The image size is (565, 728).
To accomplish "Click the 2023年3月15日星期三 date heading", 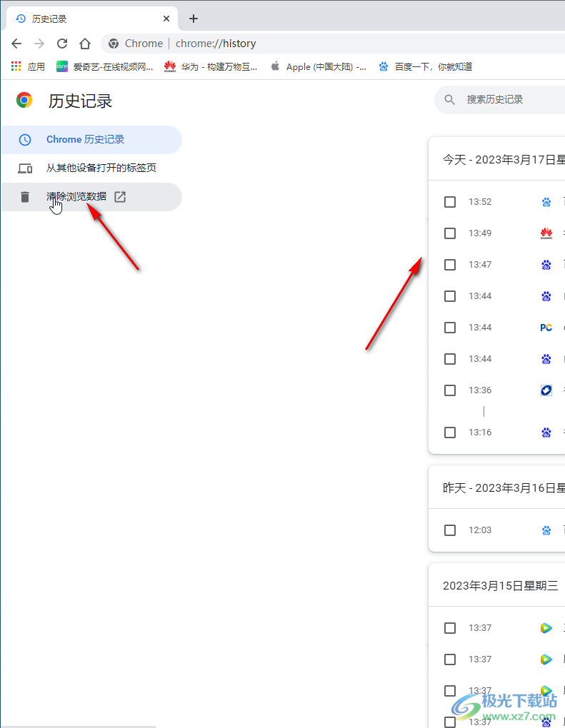I will tap(501, 586).
